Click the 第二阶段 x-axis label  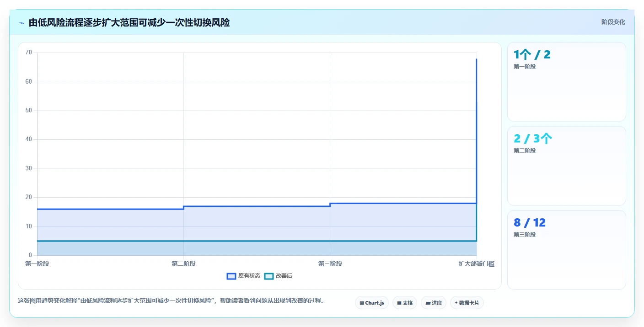[x=183, y=264]
